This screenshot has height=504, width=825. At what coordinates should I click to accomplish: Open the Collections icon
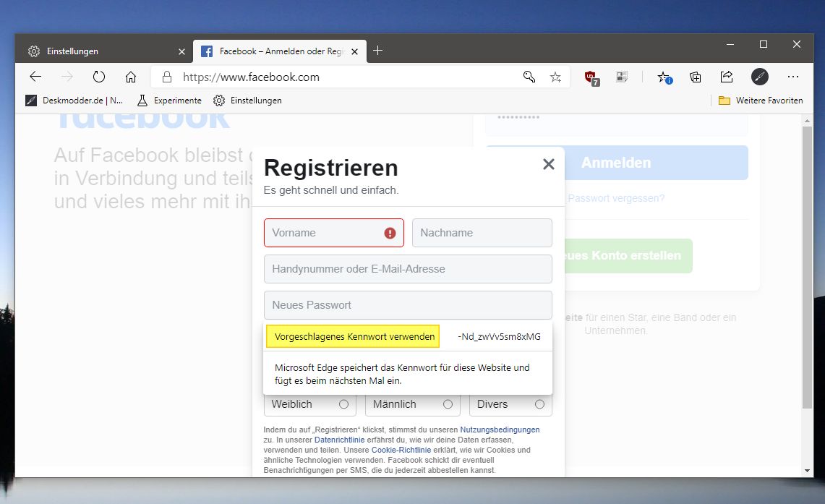pos(695,77)
